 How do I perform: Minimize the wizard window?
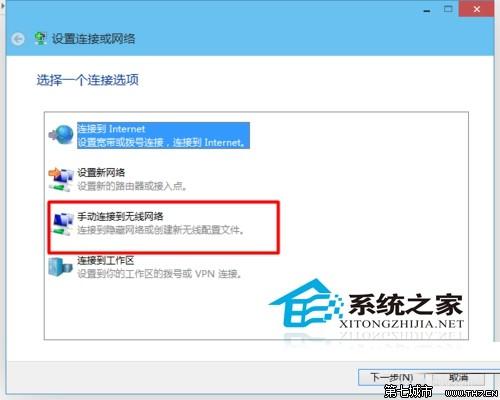point(427,10)
